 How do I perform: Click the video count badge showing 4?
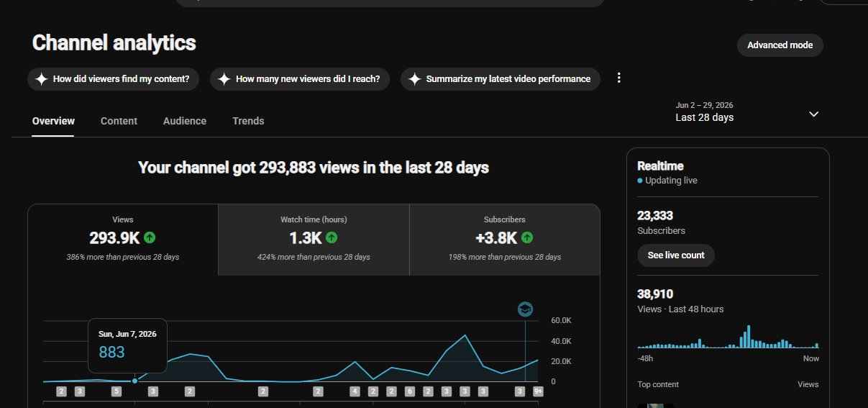(355, 391)
